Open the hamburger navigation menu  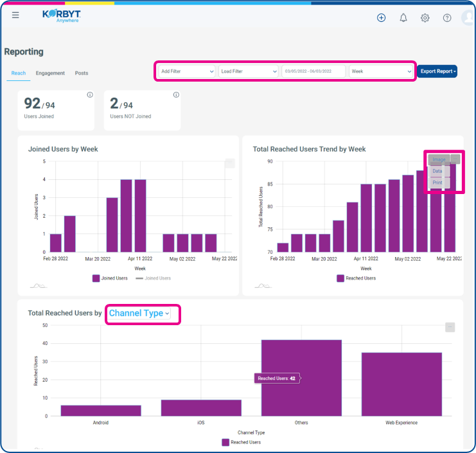[x=15, y=15]
